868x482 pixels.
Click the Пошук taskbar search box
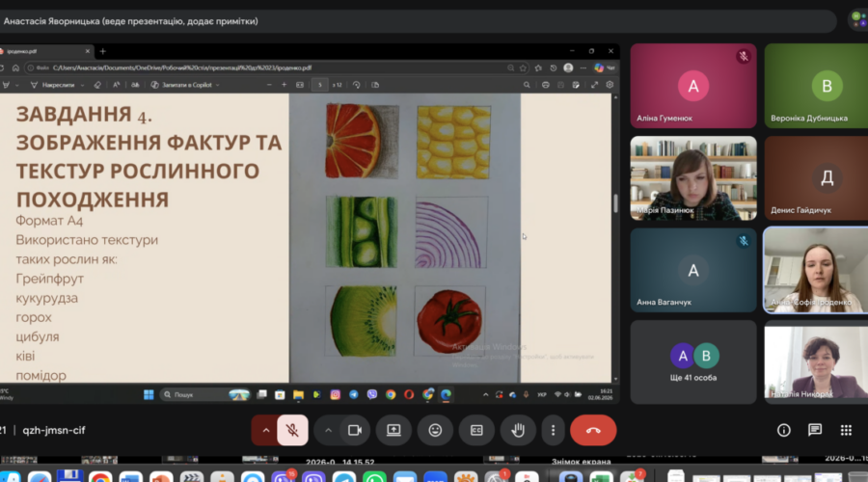[x=204, y=394]
